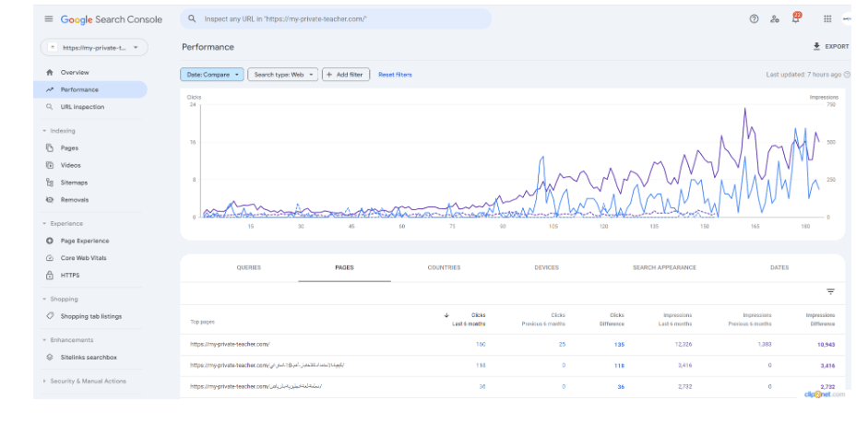Open the Google apps grid icon

[827, 19]
